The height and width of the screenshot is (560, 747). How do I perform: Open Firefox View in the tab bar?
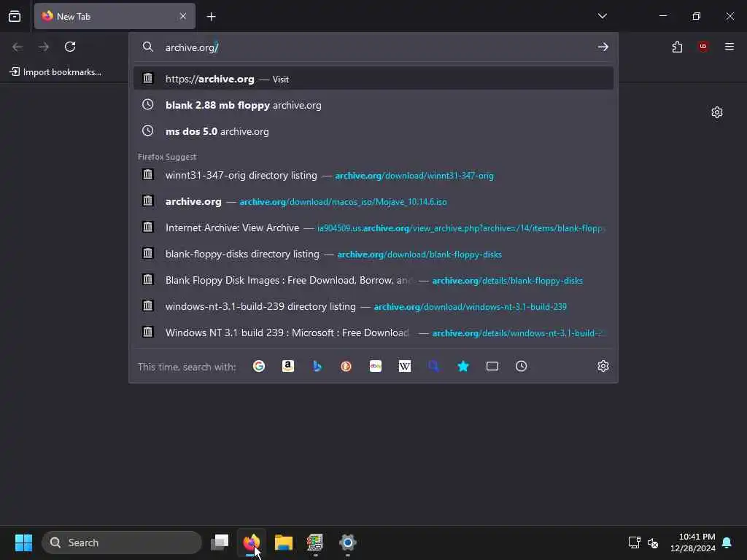click(15, 16)
